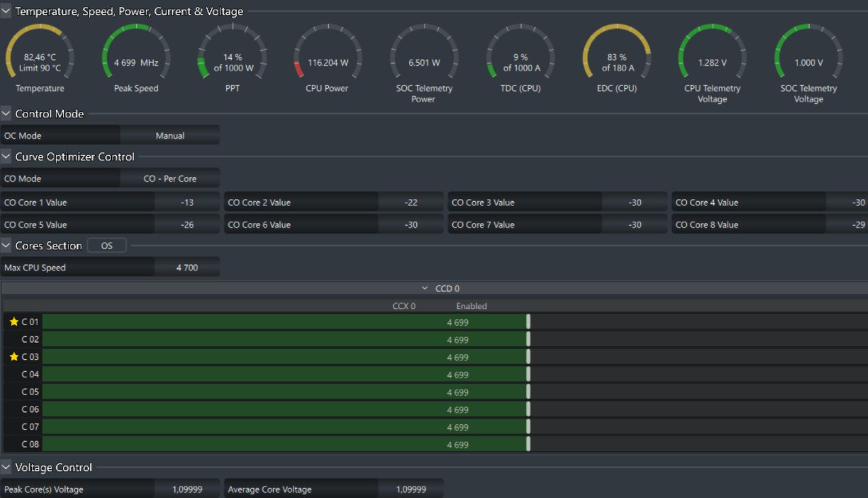Adjust the C 03 speed slider handle

tap(528, 357)
